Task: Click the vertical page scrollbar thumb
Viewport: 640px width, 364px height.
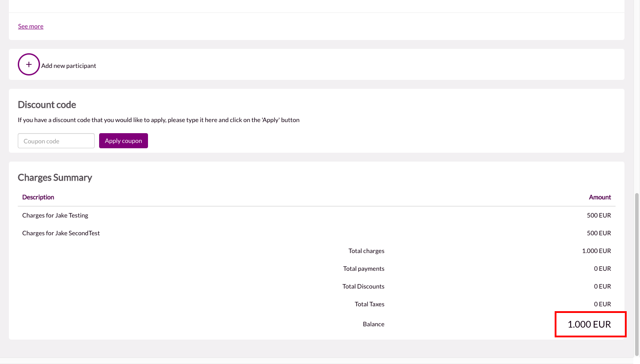Action: [636, 273]
